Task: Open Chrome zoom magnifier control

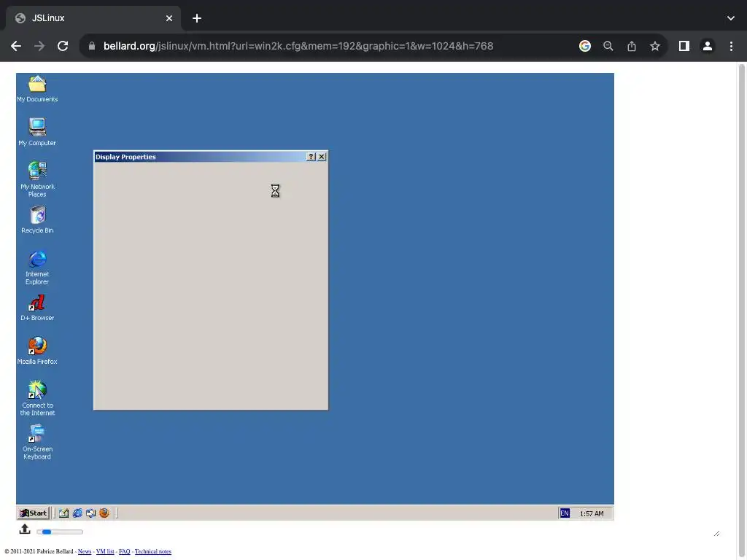Action: (x=608, y=46)
